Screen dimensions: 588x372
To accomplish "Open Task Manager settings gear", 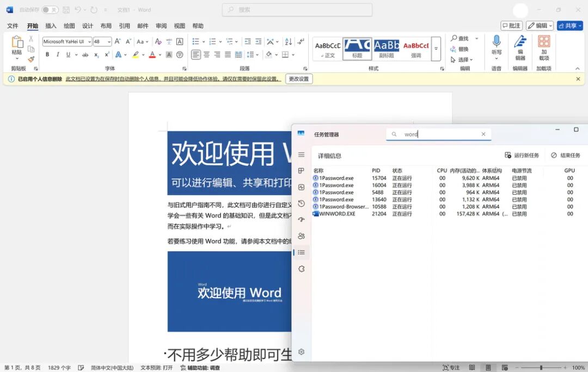I will click(302, 352).
